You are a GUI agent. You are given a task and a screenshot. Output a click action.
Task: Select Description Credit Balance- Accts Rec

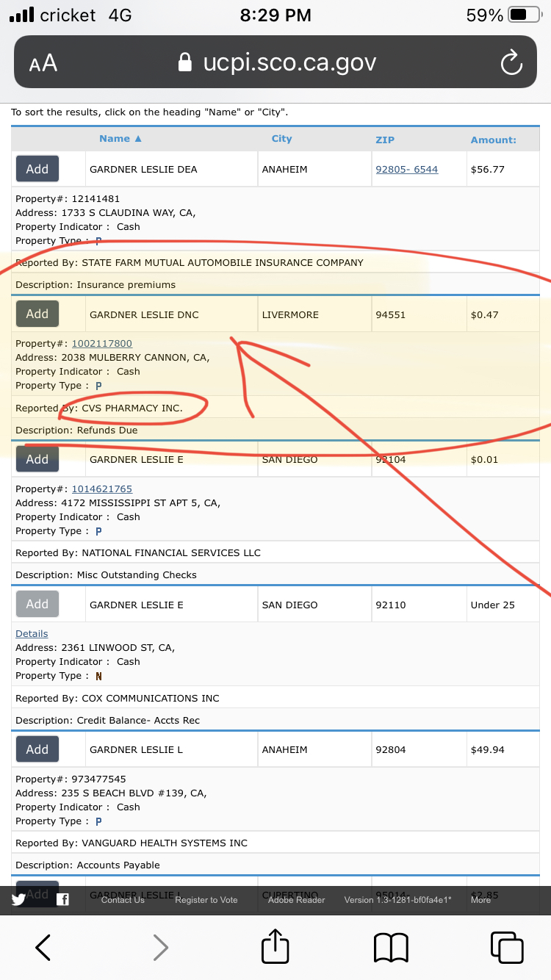point(108,721)
